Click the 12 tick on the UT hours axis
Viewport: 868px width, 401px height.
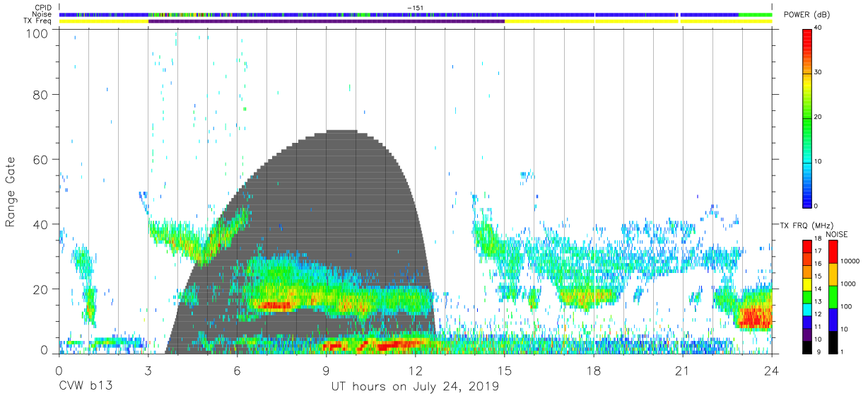pyautogui.click(x=415, y=371)
